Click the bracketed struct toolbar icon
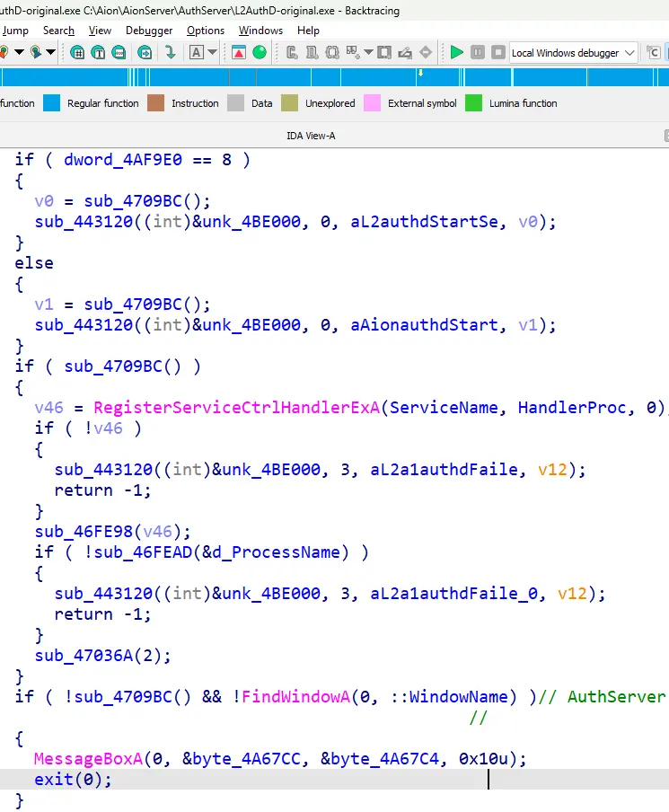 pos(332,52)
